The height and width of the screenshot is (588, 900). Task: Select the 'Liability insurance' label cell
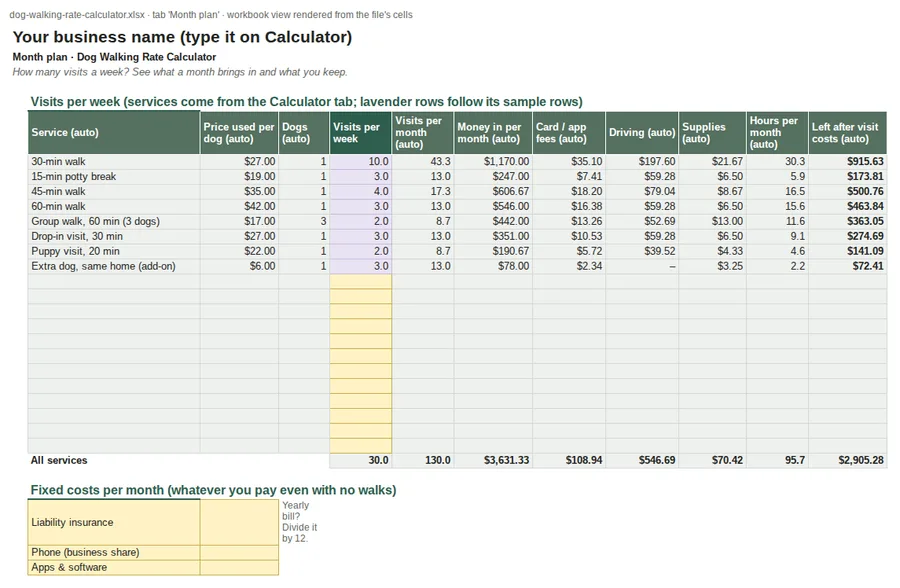tap(114, 523)
